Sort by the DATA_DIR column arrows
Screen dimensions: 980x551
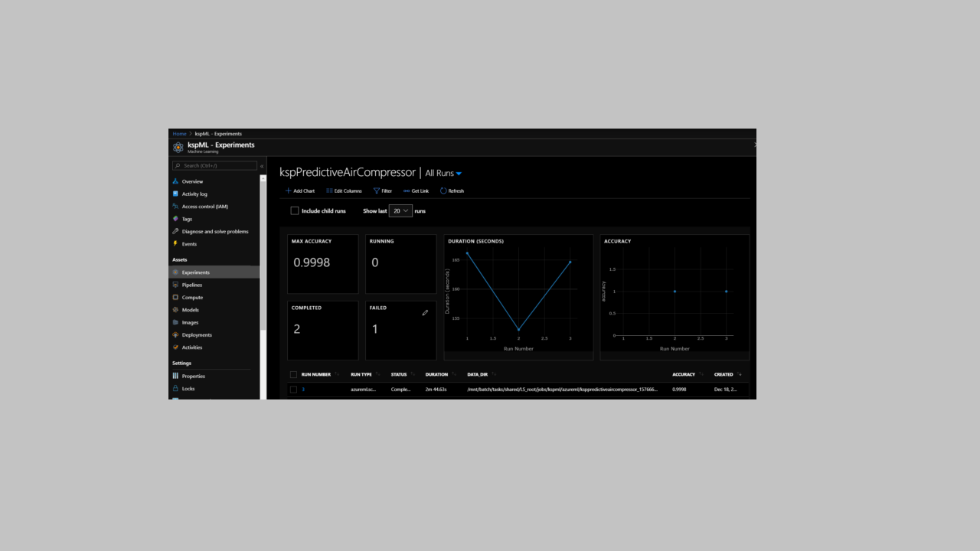click(494, 374)
